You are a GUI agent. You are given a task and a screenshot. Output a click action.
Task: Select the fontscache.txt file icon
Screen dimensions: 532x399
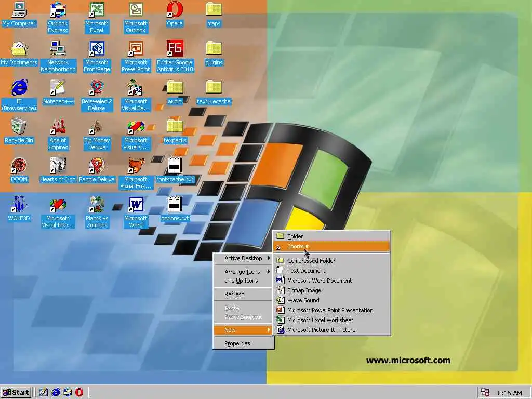pos(175,170)
